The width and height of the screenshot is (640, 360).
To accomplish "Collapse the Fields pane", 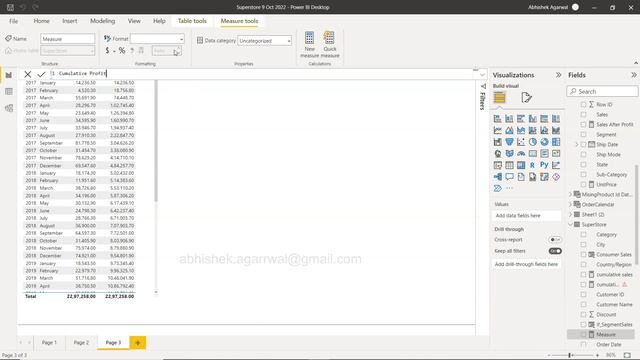I will [633, 75].
